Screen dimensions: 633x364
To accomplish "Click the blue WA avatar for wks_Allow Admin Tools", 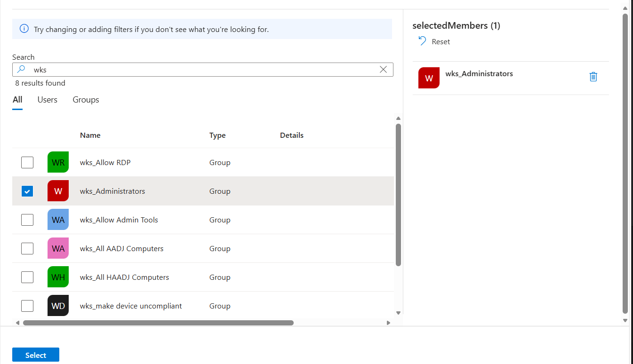I will pos(58,220).
